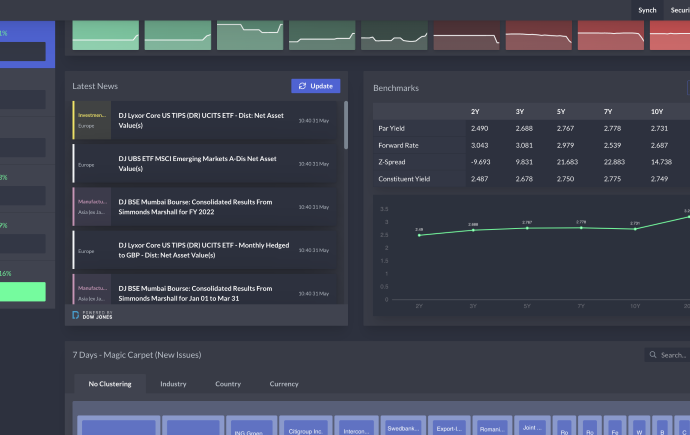Click the Z-Spread value 14.738

(661, 162)
